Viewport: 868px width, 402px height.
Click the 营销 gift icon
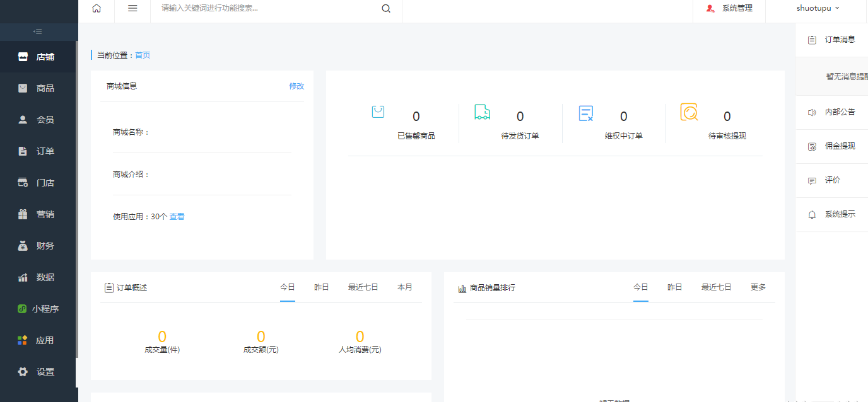pos(23,214)
